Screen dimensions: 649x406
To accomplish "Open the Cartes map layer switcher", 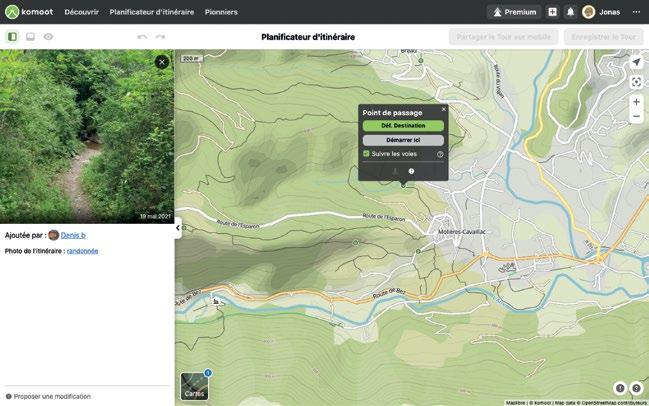I will [194, 387].
